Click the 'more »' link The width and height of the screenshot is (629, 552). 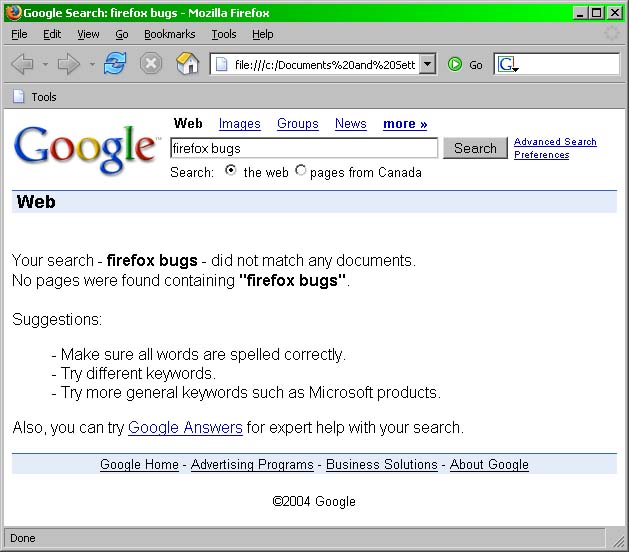(x=405, y=124)
